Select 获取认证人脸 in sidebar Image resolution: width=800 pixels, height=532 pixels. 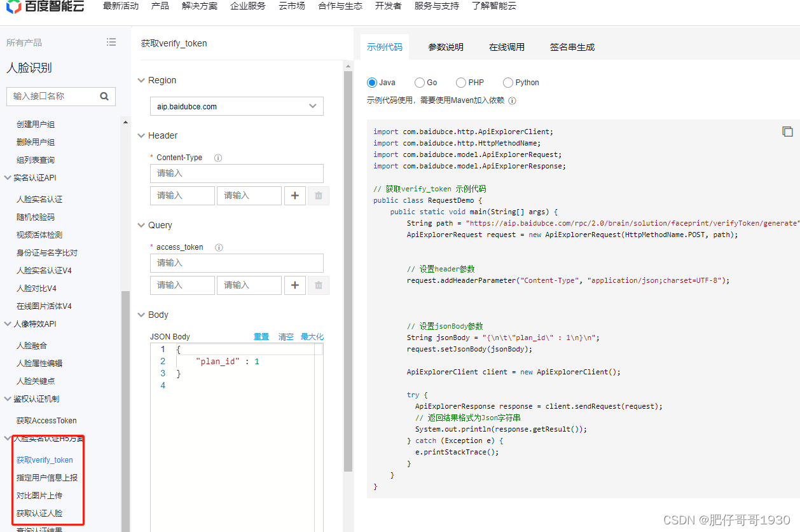click(x=39, y=514)
